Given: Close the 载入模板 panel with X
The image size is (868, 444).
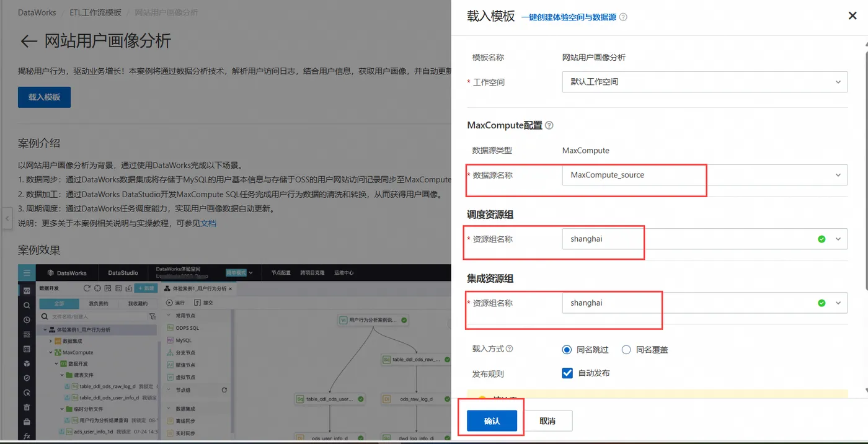Looking at the screenshot, I should (852, 16).
